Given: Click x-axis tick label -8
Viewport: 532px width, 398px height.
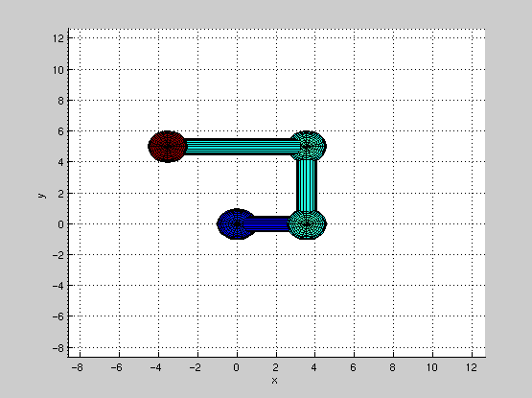Looking at the screenshot, I should point(78,367).
